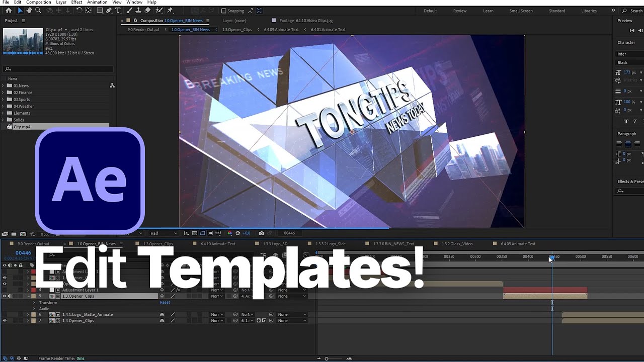Viewport: 644px width, 362px height.
Task: Switch to 1.3.3.Logo_3D timeline tab
Action: click(x=275, y=244)
